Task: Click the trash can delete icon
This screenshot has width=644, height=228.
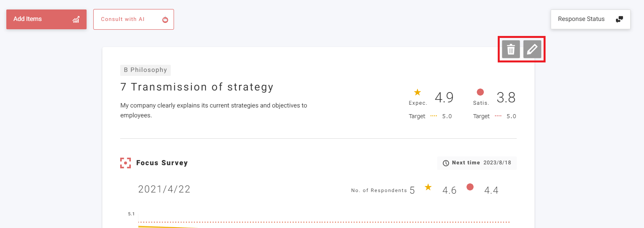Action: tap(511, 49)
